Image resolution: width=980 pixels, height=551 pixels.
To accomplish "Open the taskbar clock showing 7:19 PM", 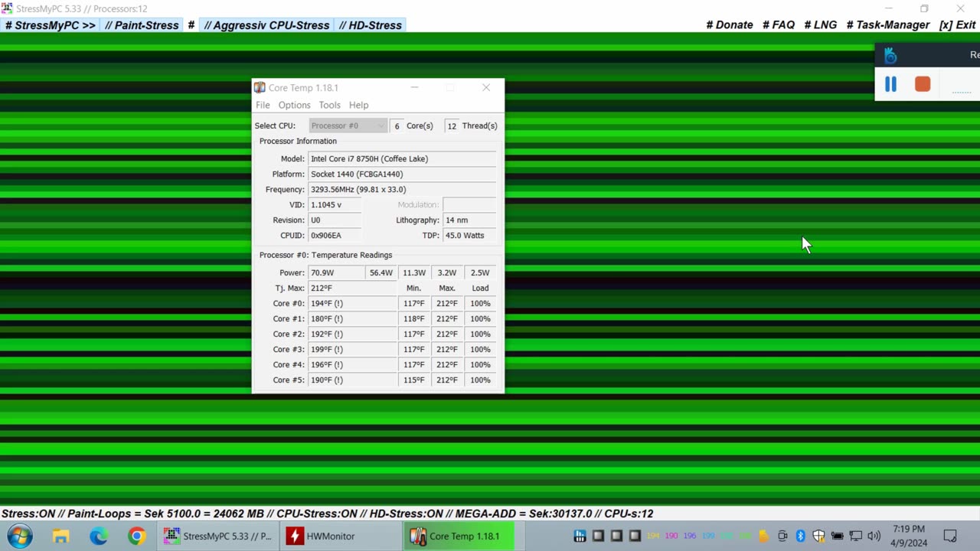I will coord(909,536).
